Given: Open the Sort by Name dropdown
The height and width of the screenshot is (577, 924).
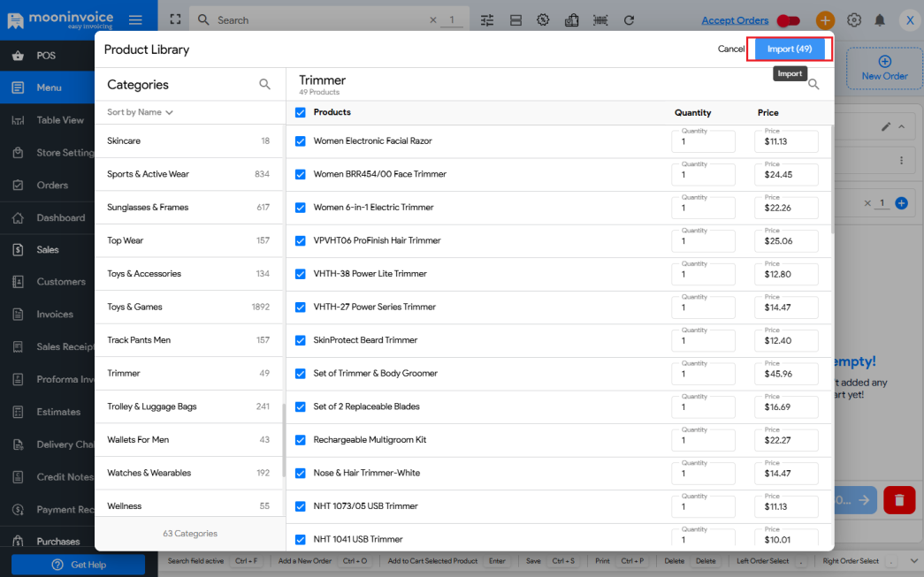Looking at the screenshot, I should (x=140, y=112).
